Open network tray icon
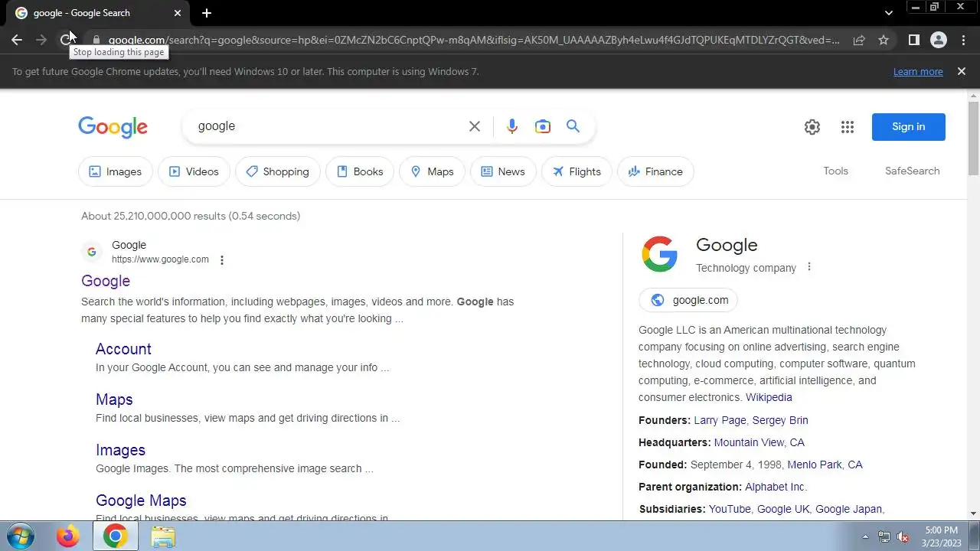This screenshot has height=551, width=980. 884,536
